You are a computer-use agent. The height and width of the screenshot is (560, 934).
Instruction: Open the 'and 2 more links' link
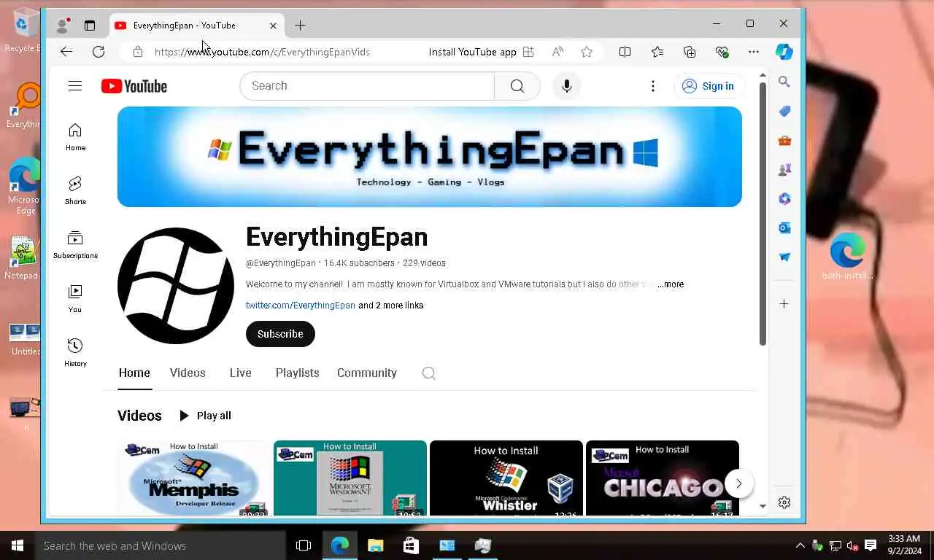(390, 306)
